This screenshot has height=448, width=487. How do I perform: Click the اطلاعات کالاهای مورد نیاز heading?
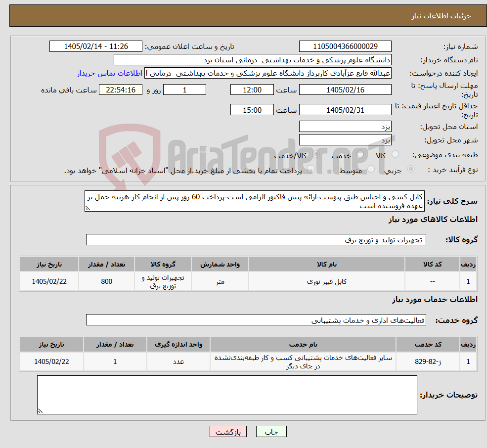[433, 220]
